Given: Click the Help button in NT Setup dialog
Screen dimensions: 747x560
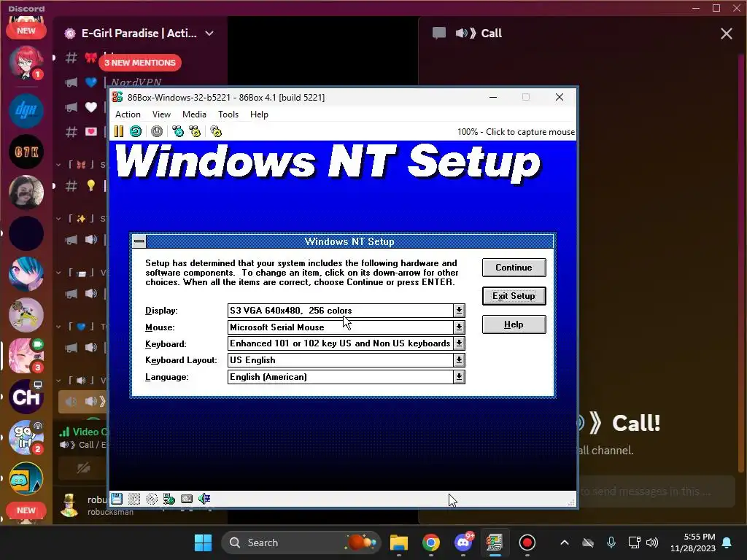Looking at the screenshot, I should tap(514, 324).
